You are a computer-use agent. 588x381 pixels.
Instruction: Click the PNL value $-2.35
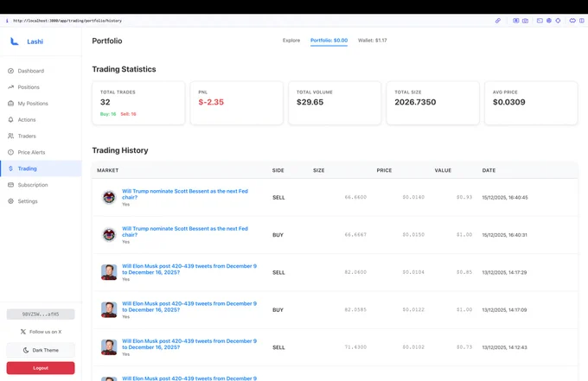[211, 102]
